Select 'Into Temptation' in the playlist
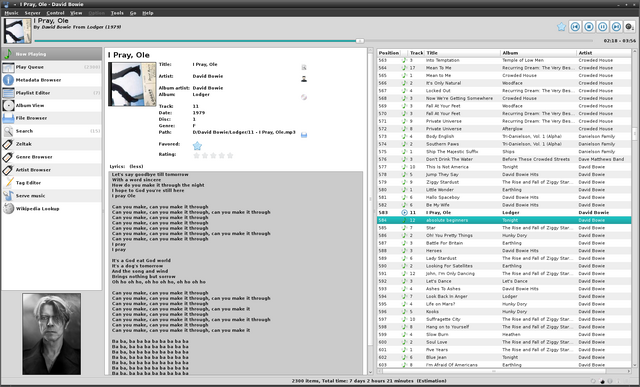Viewport: 640px width, 387px height. click(504, 60)
